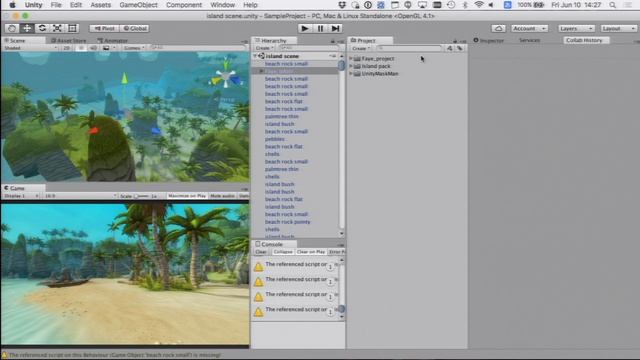Click the Hierarchy panel lock icon
This screenshot has height=360, width=640.
click(333, 41)
